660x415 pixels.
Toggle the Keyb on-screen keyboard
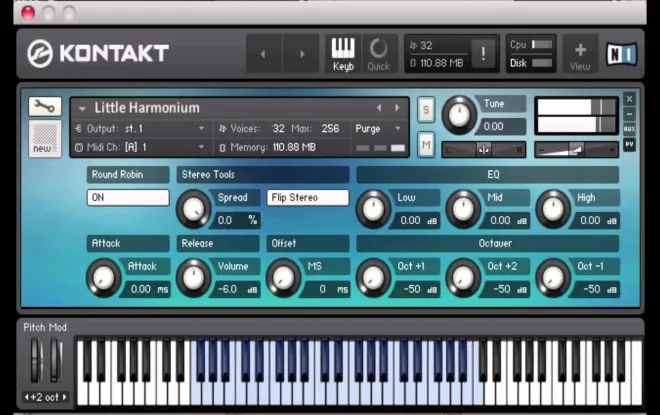click(343, 54)
